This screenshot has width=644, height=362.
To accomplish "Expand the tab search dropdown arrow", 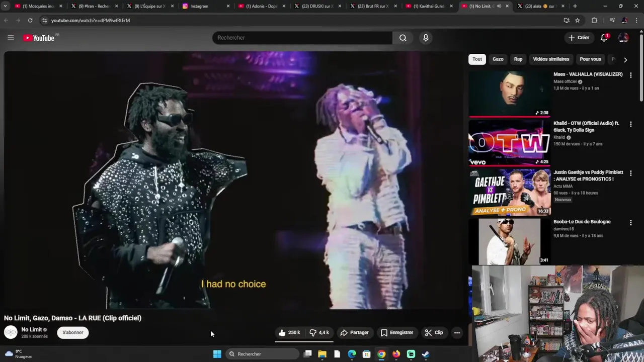I will pos(5,6).
